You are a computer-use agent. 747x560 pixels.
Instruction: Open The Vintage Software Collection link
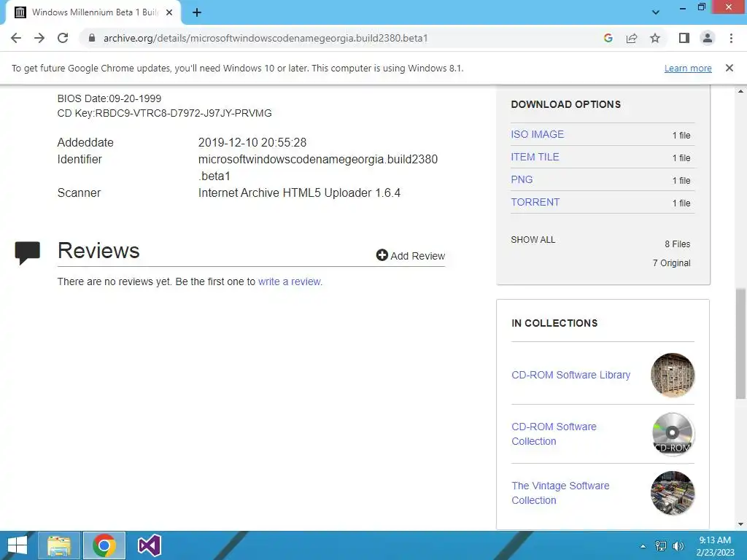tap(560, 493)
